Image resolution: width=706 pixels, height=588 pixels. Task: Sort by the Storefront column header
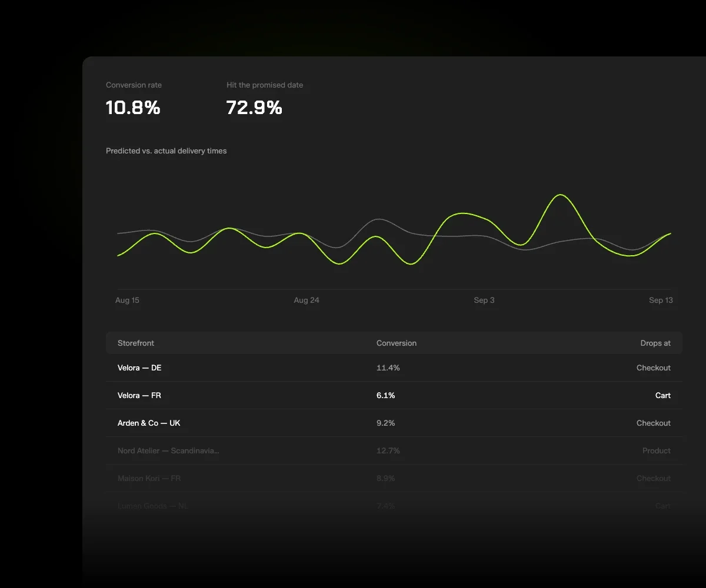coord(136,343)
